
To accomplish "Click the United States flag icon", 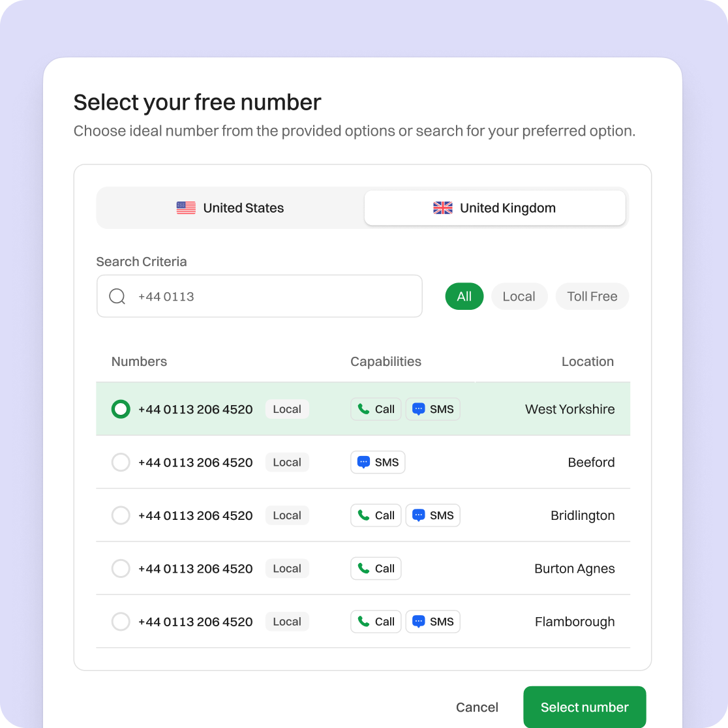I will [186, 208].
